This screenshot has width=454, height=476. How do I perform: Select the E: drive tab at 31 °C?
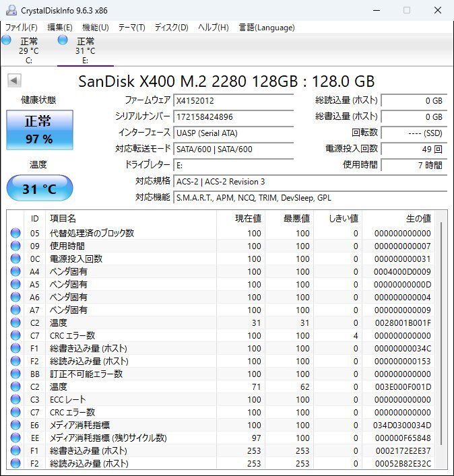click(86, 50)
